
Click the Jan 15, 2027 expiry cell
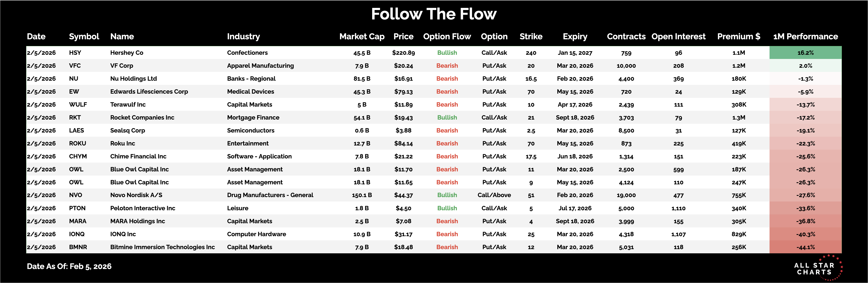click(x=575, y=53)
